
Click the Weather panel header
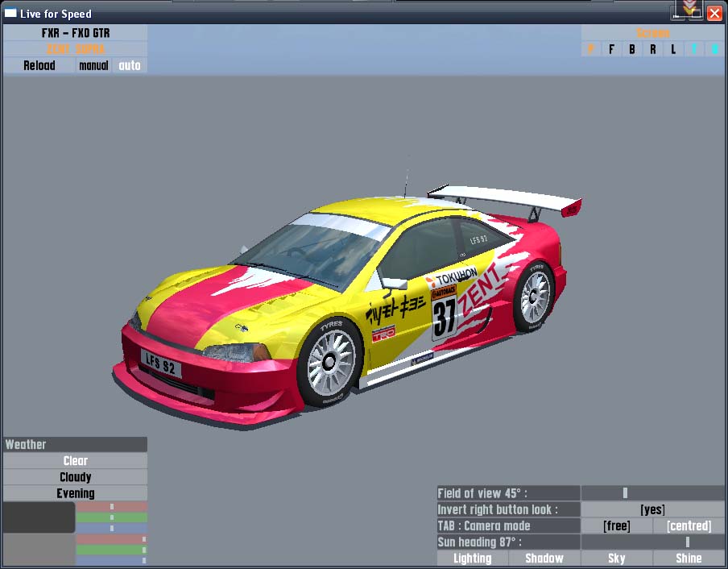tap(76, 445)
